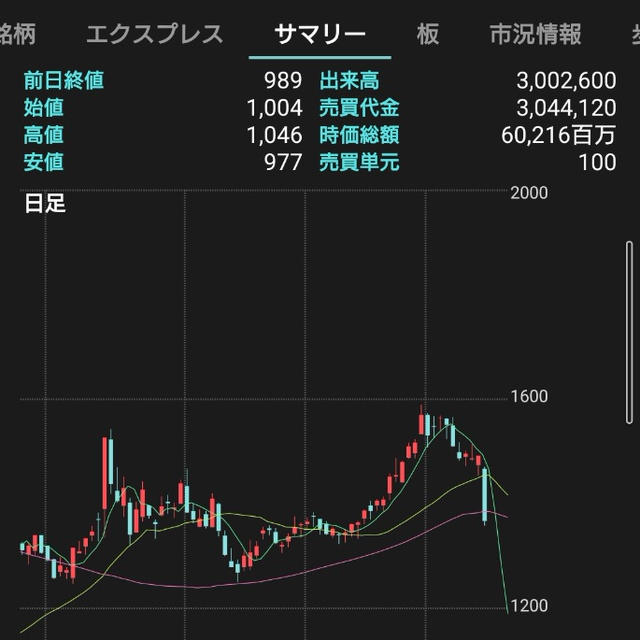Image resolution: width=640 pixels, height=640 pixels.
Task: Click the 出来高 label
Action: click(349, 80)
